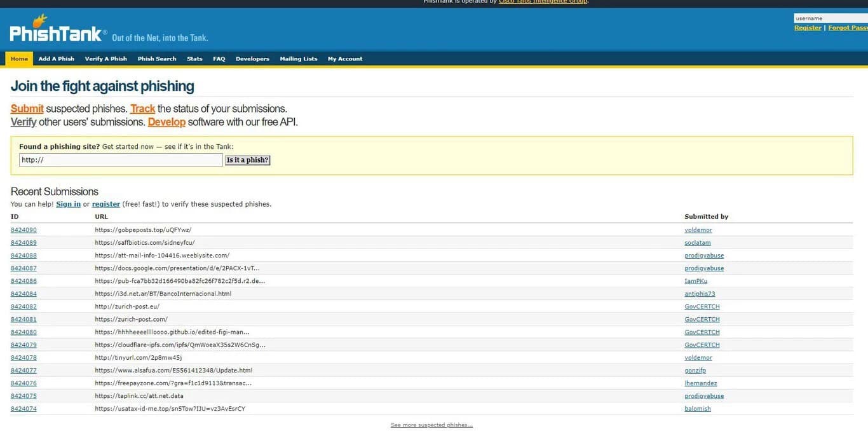868x431 pixels.
Task: Open GovCERTCH on row 8424082
Action: (702, 306)
